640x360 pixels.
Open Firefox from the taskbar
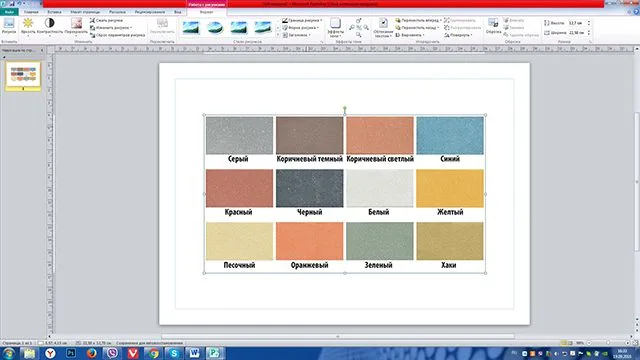click(x=91, y=353)
